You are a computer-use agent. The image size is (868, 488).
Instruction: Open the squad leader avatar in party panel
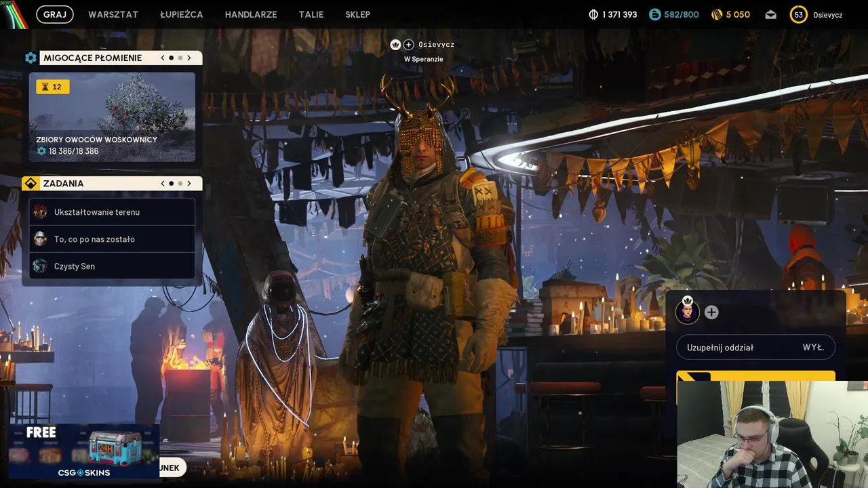(x=687, y=312)
